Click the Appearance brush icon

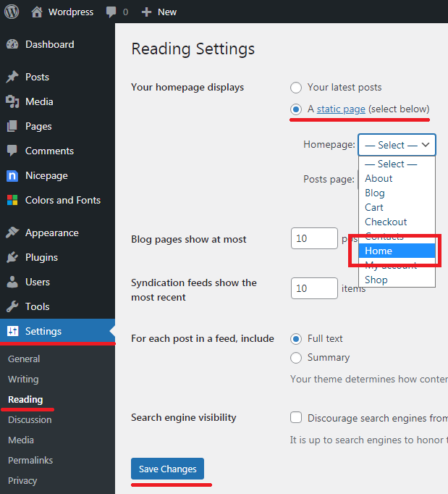click(12, 233)
